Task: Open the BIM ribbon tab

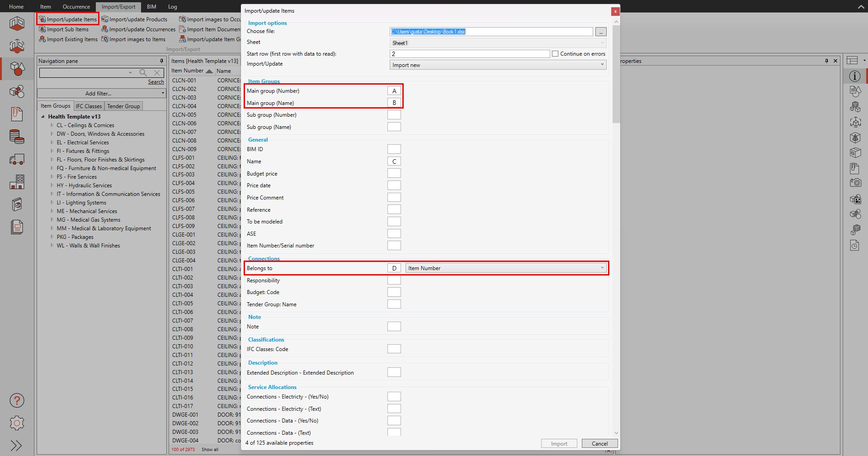Action: pyautogui.click(x=151, y=7)
